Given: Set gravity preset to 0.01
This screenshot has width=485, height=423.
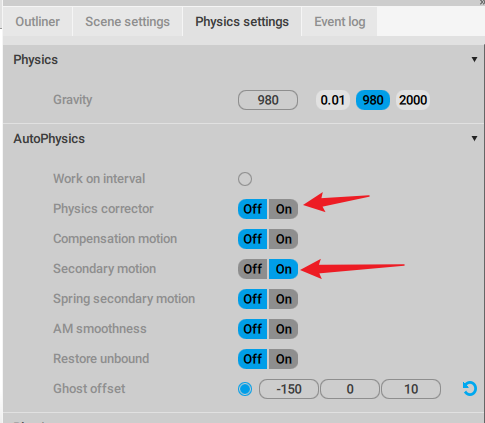Looking at the screenshot, I should (x=332, y=100).
